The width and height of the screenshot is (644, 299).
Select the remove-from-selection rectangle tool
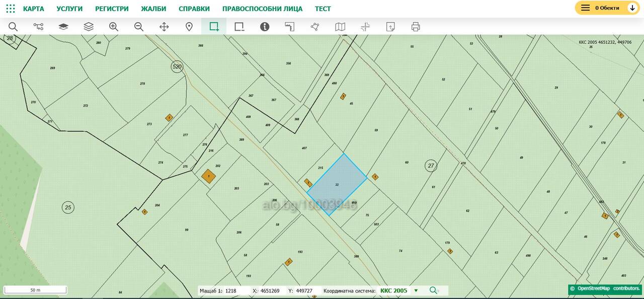pos(239,27)
